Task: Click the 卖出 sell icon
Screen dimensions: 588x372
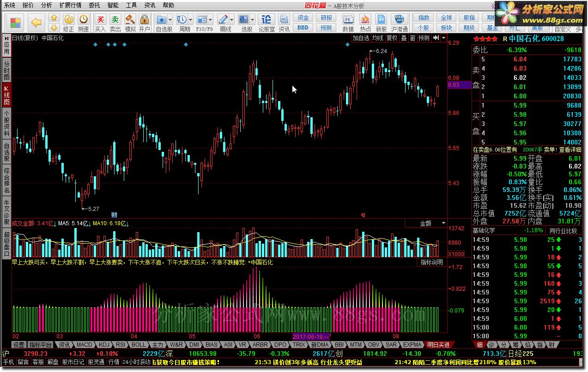Action: click(115, 22)
